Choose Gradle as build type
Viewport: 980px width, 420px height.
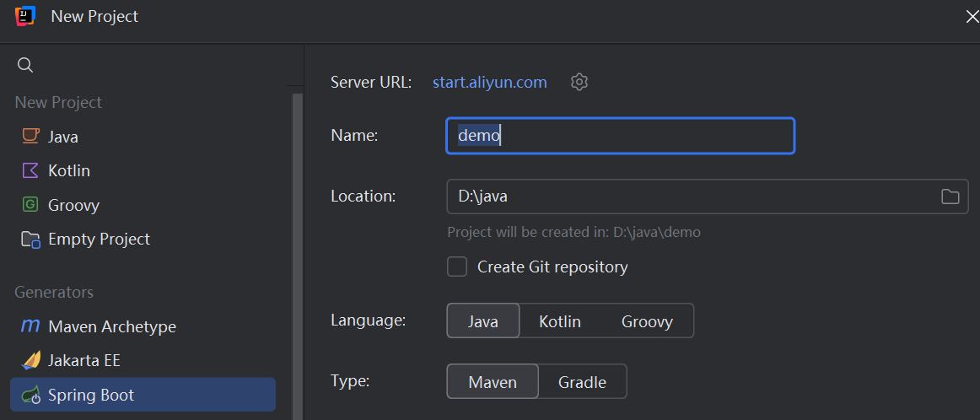point(582,382)
